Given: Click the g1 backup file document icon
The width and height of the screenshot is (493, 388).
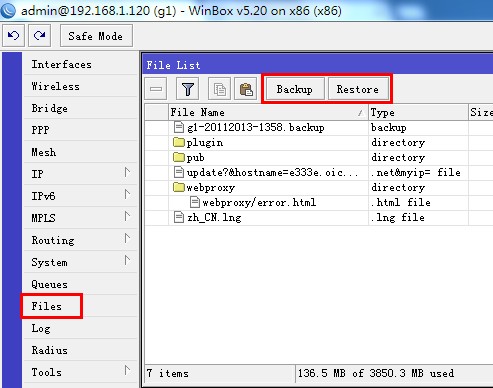Looking at the screenshot, I should 179,127.
